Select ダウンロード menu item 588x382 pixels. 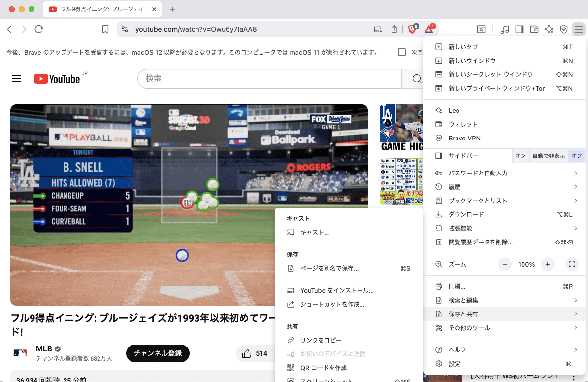pos(505,214)
